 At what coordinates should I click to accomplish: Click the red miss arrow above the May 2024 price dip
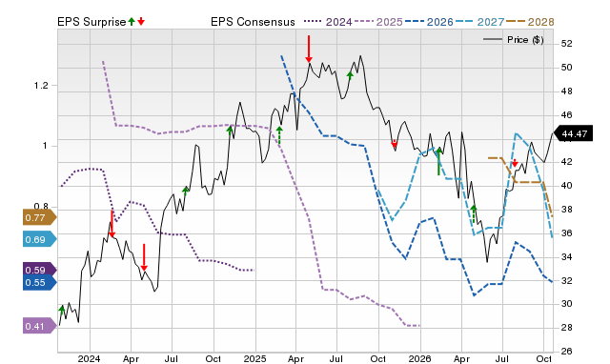pyautogui.click(x=144, y=257)
